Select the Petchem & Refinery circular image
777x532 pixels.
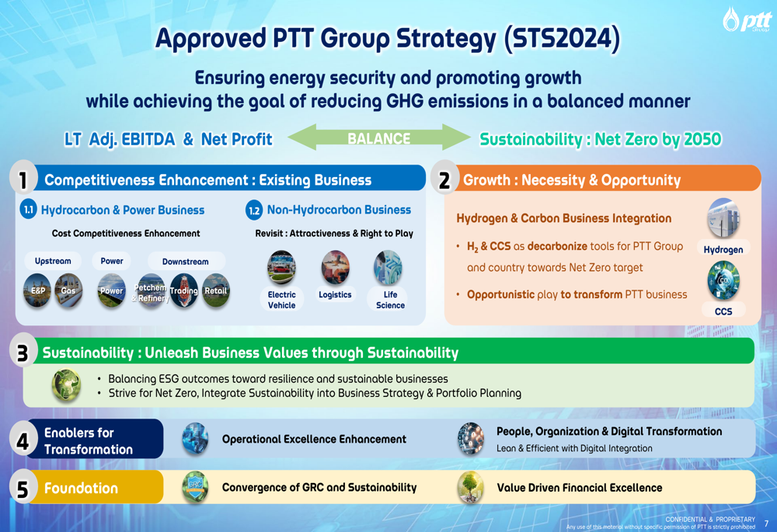[150, 291]
